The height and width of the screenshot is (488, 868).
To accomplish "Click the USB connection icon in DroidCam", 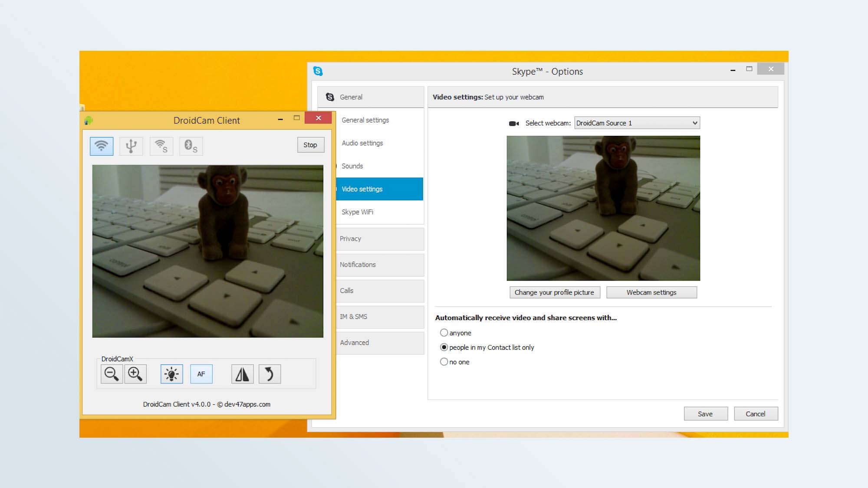I will [x=131, y=145].
